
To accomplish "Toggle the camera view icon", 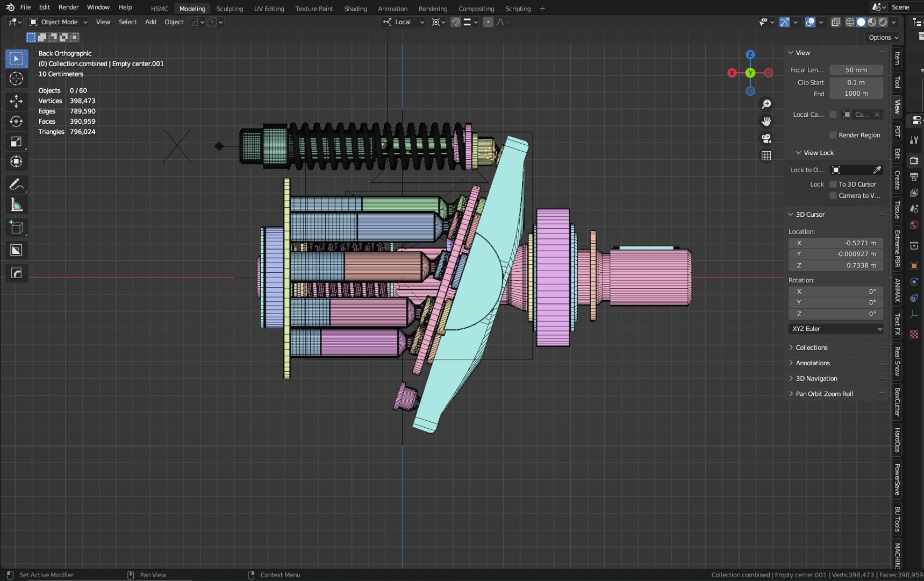I will [x=766, y=138].
